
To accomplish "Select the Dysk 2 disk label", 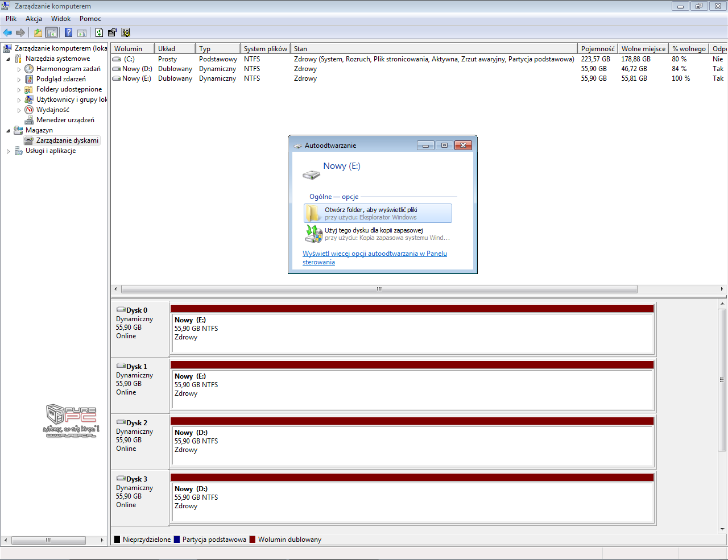I will point(136,423).
